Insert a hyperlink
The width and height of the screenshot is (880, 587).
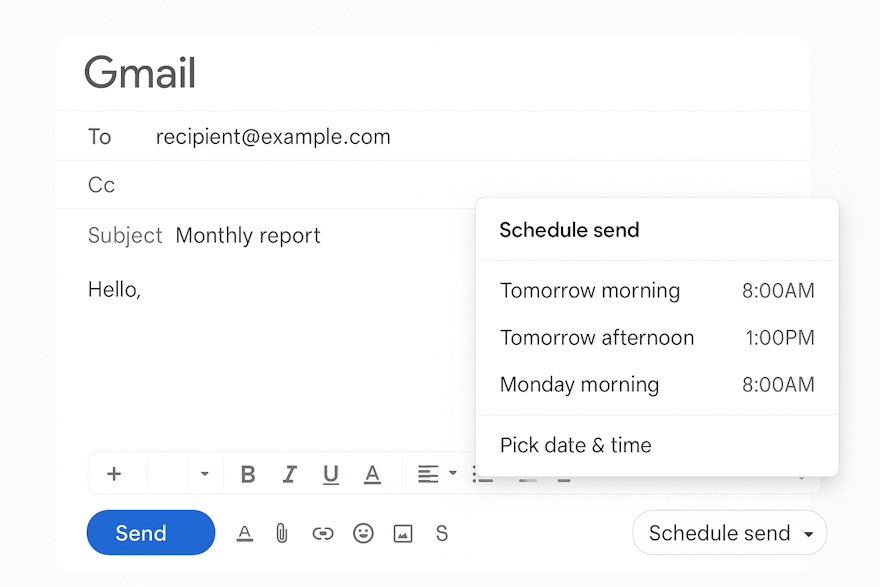[x=323, y=533]
